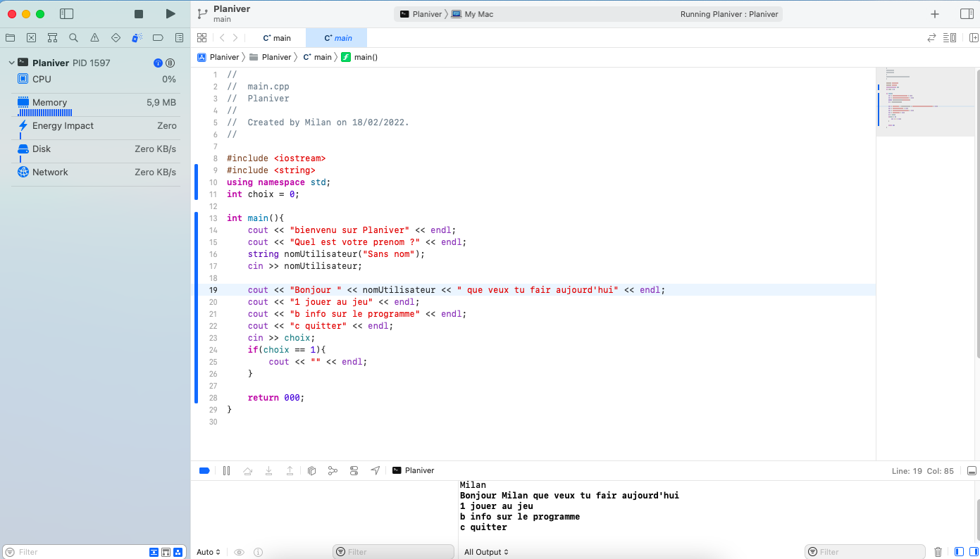Hide the debug area
Screen dimensions: 980x559
tap(972, 470)
